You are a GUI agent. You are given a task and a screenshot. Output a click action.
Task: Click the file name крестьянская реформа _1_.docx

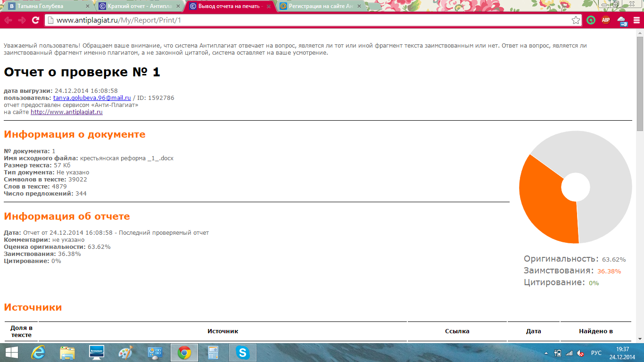click(x=127, y=158)
